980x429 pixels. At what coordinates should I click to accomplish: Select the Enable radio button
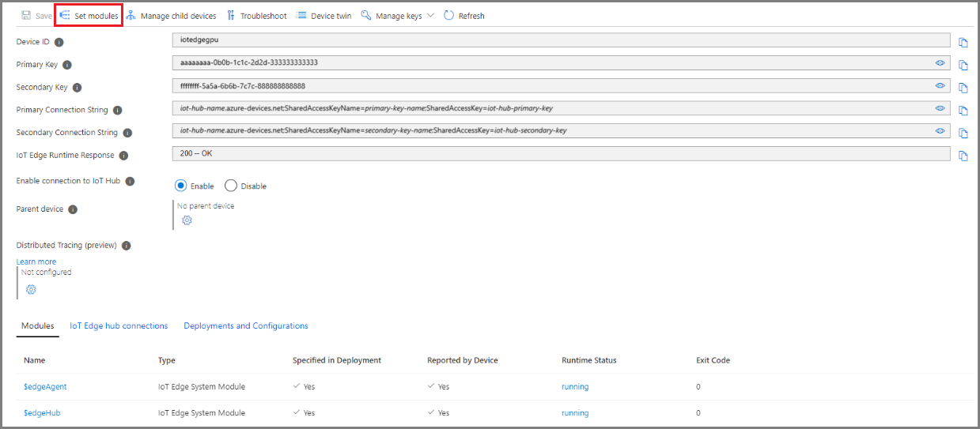click(180, 186)
